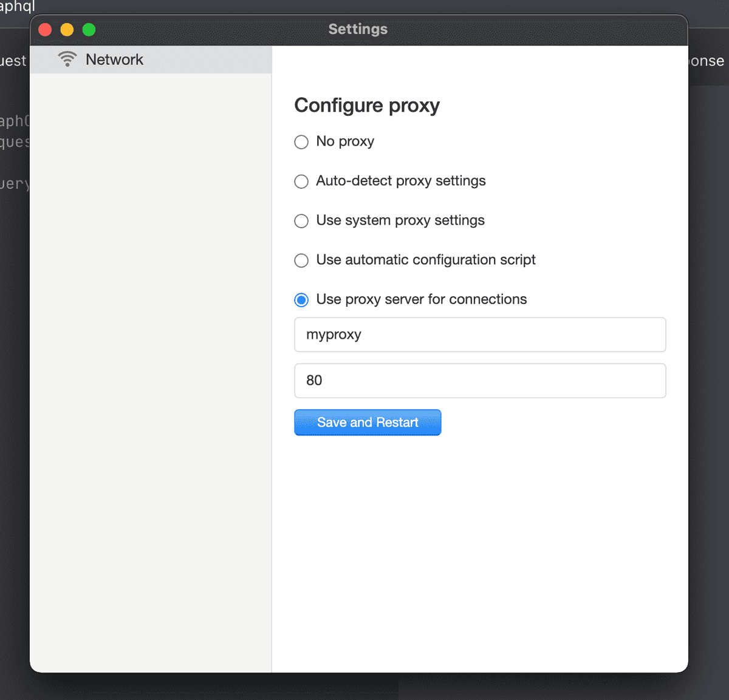The width and height of the screenshot is (729, 700).
Task: Choose Use system proxy settings radio button
Action: pyautogui.click(x=301, y=221)
